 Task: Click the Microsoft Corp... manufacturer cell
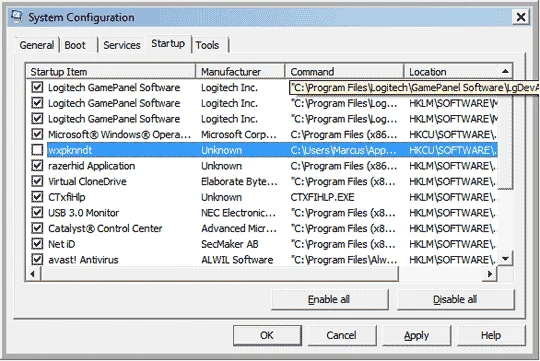[x=239, y=134]
